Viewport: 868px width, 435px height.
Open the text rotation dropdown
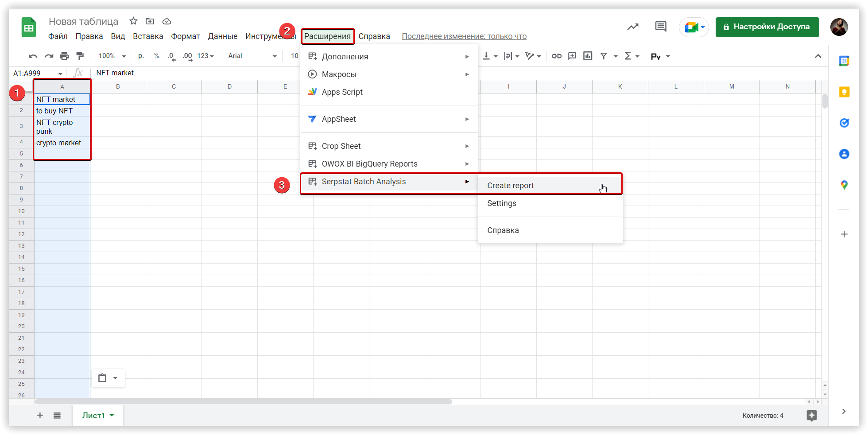click(x=533, y=56)
